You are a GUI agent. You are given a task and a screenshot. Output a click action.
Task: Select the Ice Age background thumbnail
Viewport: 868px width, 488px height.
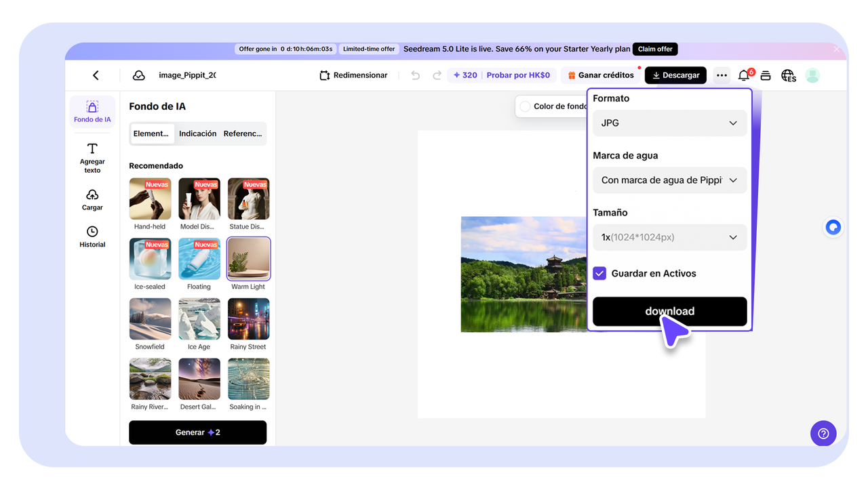pyautogui.click(x=199, y=319)
